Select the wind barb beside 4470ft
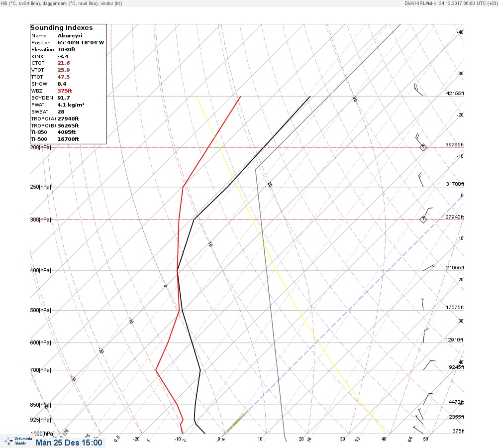This screenshot has height=448, width=499. [x=428, y=399]
